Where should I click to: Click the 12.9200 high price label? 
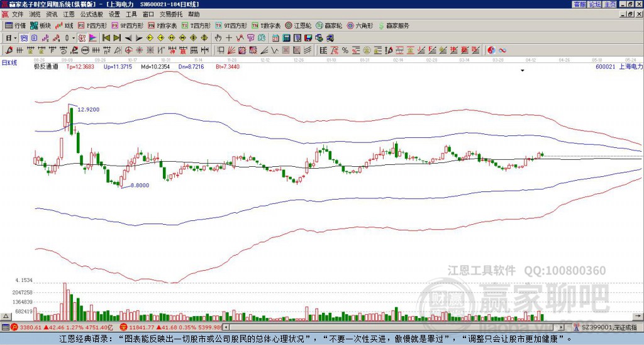click(x=88, y=110)
